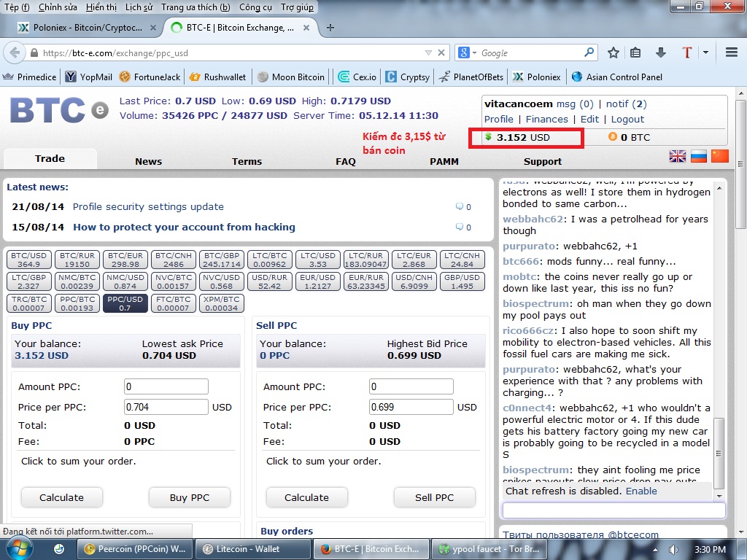Click the Sell Price per PPC field
The width and height of the screenshot is (747, 560).
click(411, 407)
